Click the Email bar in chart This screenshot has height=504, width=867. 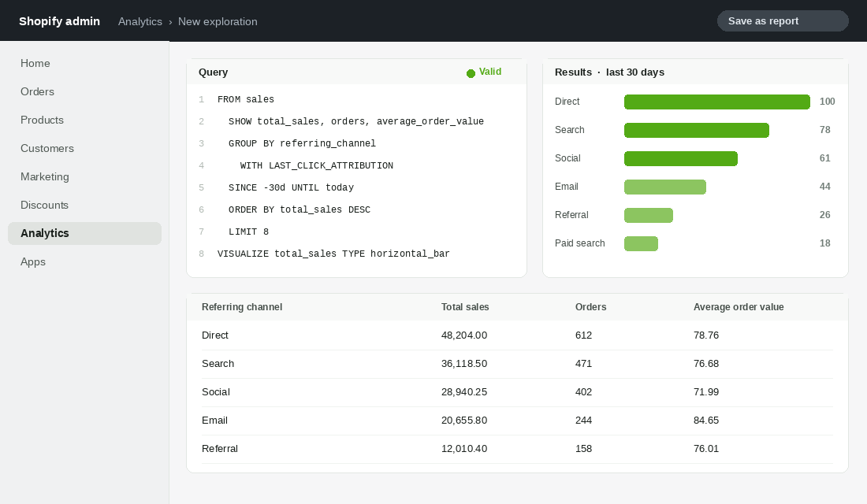pyautogui.click(x=665, y=187)
